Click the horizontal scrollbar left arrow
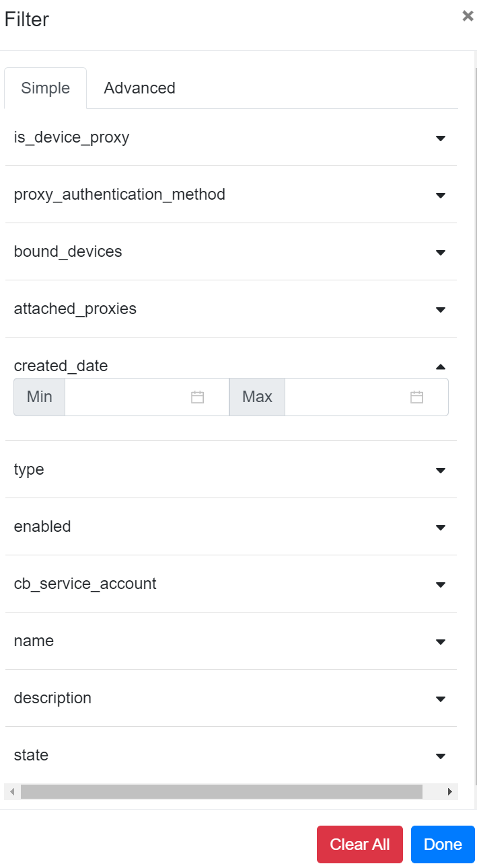The height and width of the screenshot is (868, 477). 12,792
